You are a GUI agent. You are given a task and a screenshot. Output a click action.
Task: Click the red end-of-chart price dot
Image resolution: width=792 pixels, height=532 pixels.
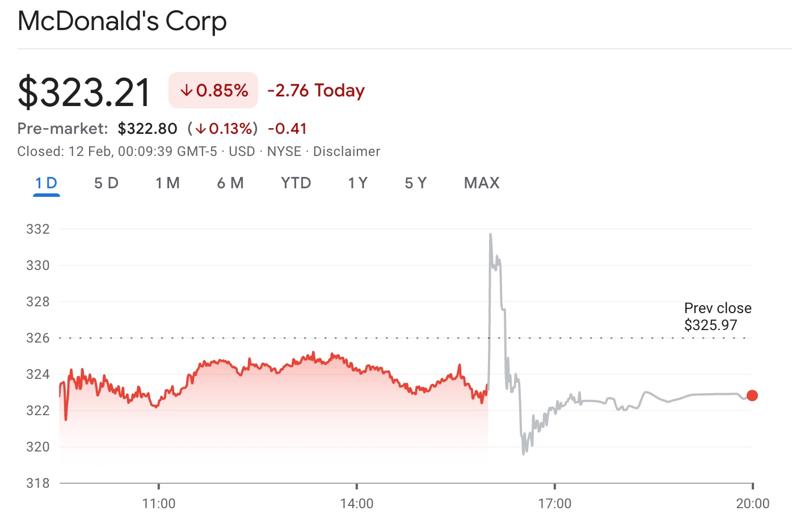pyautogui.click(x=752, y=395)
